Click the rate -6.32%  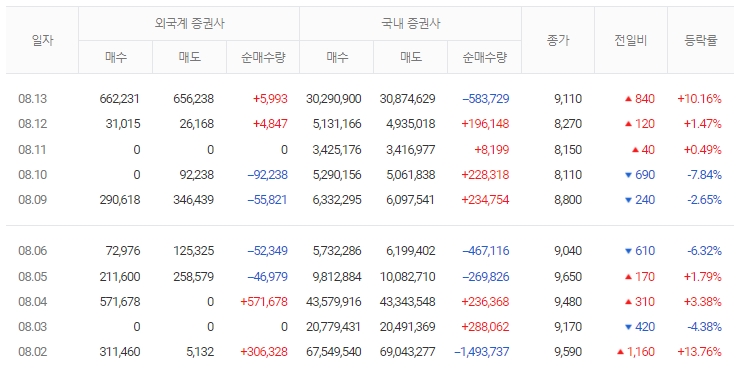(704, 251)
